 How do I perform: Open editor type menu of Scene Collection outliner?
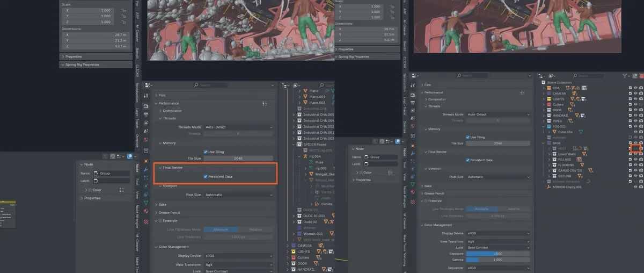(x=543, y=76)
